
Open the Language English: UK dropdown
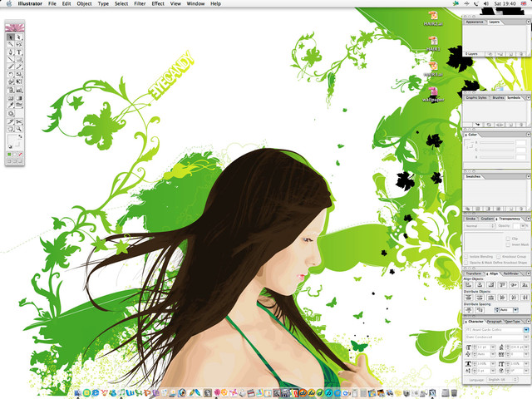pos(502,380)
